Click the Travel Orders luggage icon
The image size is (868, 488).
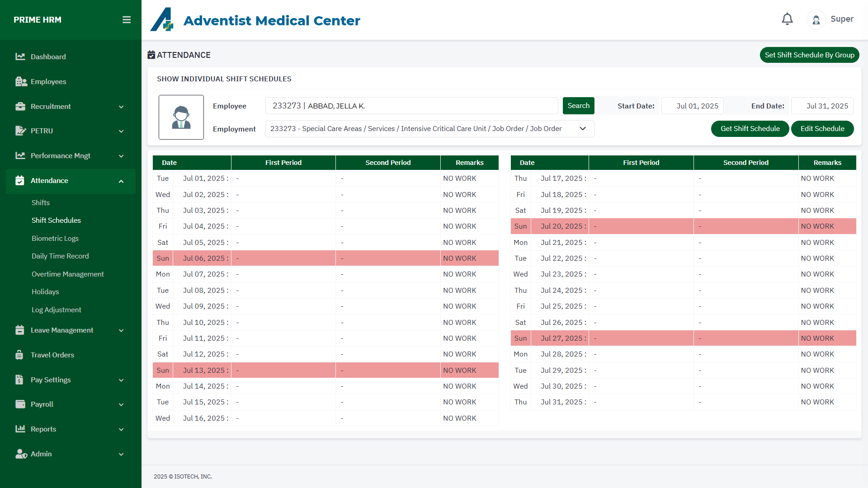[x=19, y=355]
